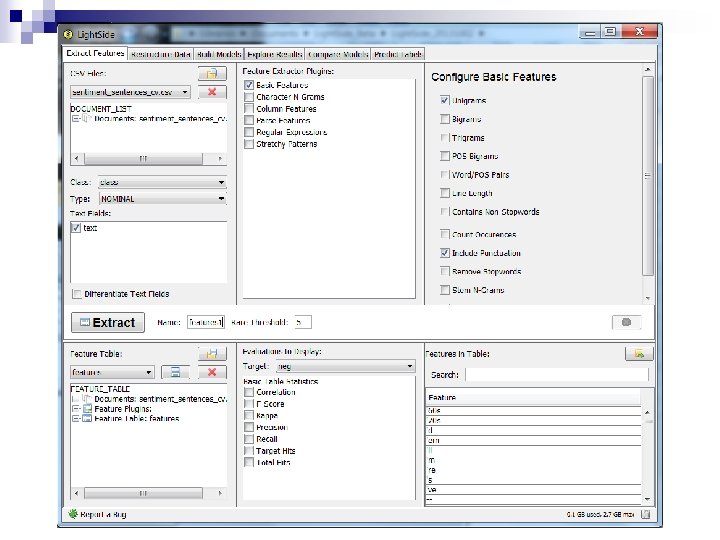Delete the feature table with red X
Viewport: 720px width, 540px height.
point(212,372)
